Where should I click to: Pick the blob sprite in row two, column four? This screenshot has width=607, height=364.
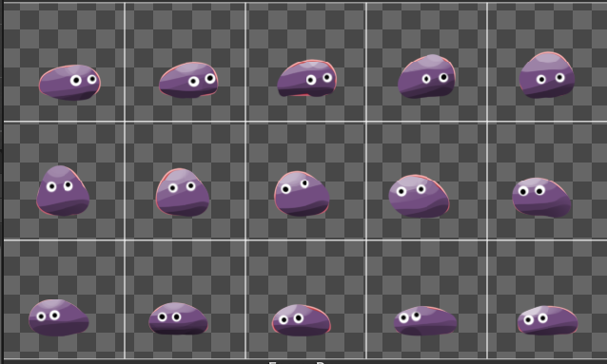pyautogui.click(x=419, y=196)
